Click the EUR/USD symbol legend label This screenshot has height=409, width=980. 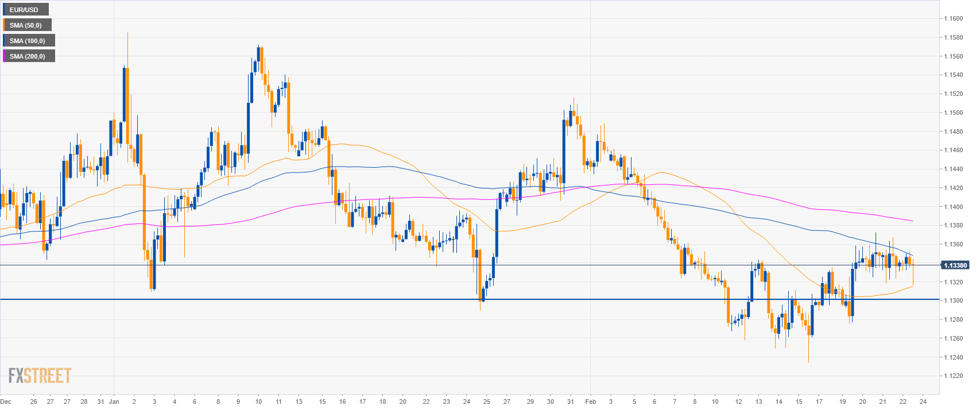click(x=25, y=10)
